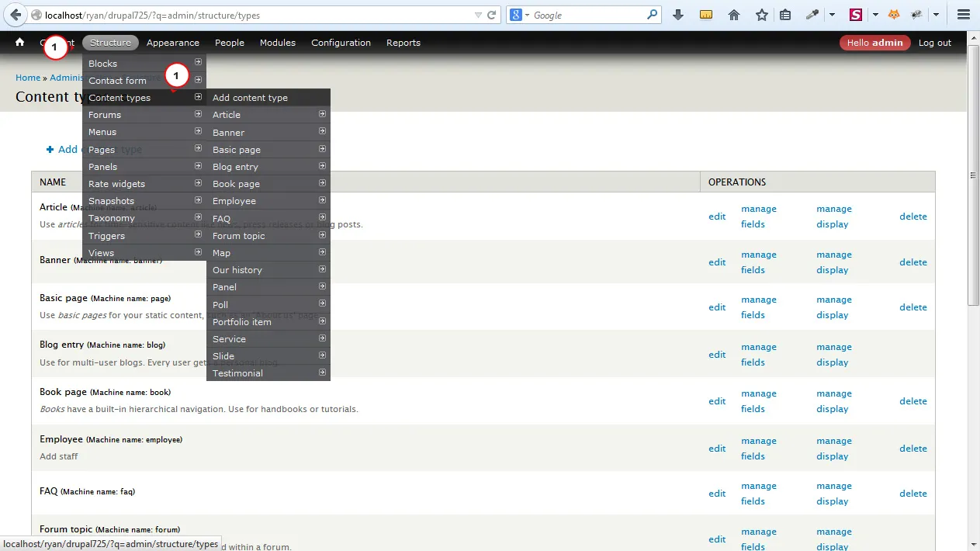Go to browser home page icon
Image resolution: width=980 pixels, height=551 pixels.
coord(734,15)
